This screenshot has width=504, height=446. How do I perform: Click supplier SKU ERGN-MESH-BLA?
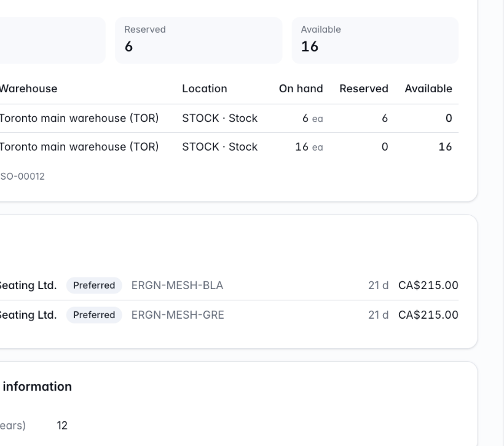[177, 285]
